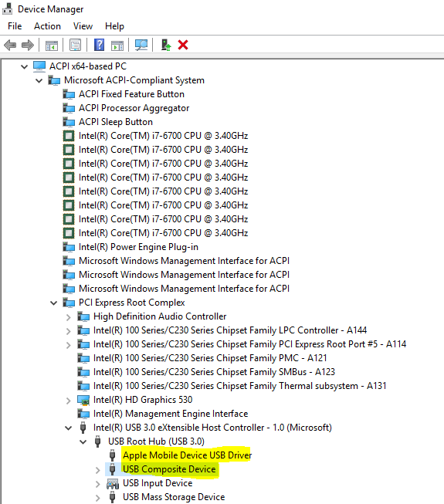Click the red X uninstall device icon
Image resolution: width=444 pixels, height=504 pixels.
(x=183, y=45)
